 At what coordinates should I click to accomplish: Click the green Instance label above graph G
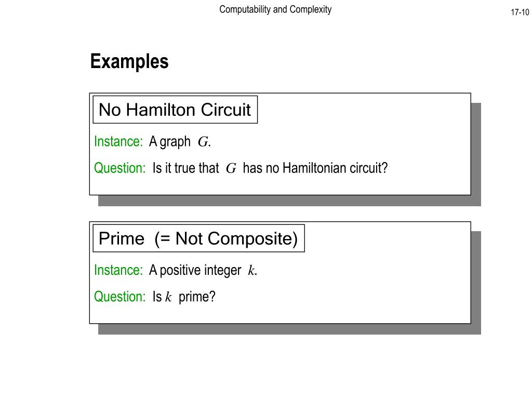click(x=118, y=141)
